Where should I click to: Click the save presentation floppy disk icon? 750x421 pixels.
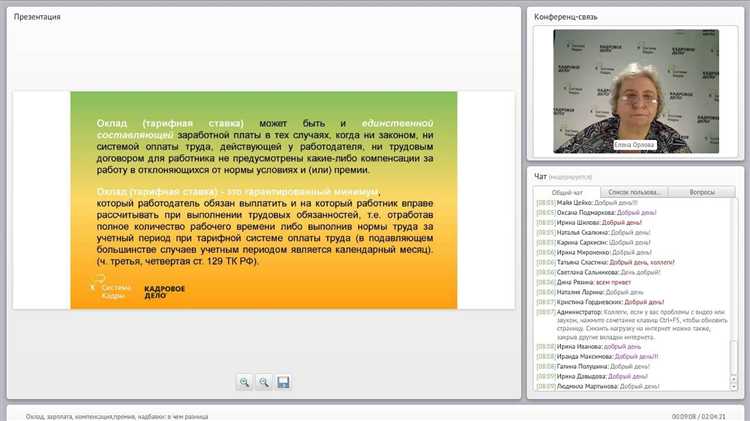point(283,382)
